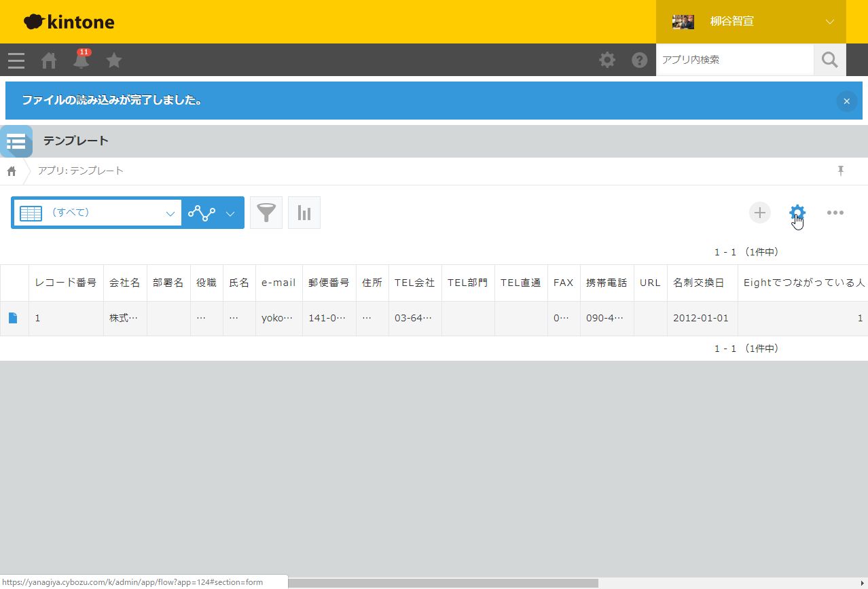Screen dimensions: 868x589
Task: Open app settings blue gear icon
Action: point(797,213)
